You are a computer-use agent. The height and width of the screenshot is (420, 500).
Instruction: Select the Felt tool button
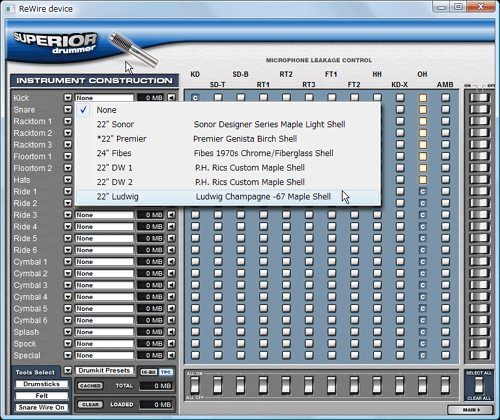(x=42, y=396)
